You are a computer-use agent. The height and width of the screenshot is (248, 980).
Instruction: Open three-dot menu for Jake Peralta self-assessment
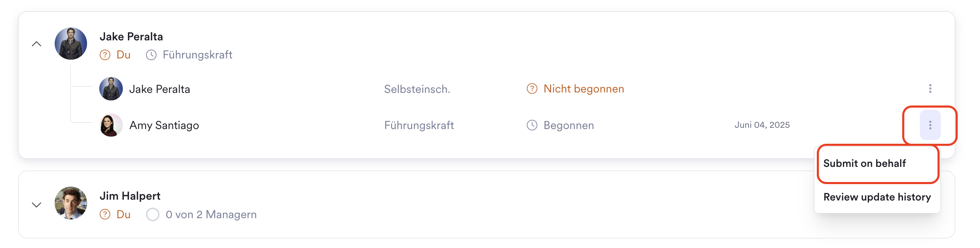pos(930,88)
